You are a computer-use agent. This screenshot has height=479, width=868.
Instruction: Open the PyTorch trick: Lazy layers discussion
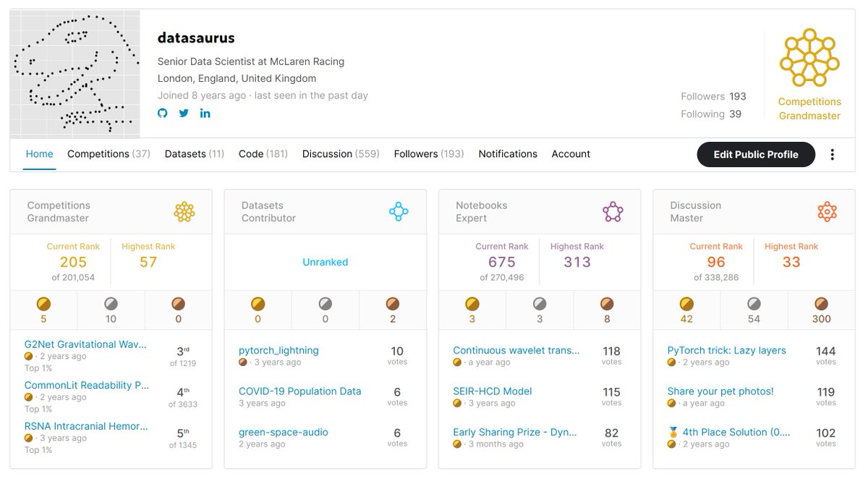726,350
